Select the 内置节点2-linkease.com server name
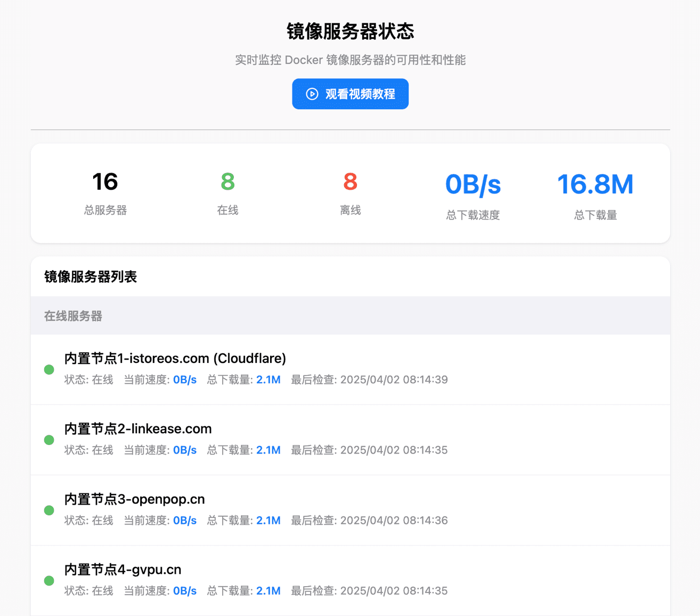 138,429
